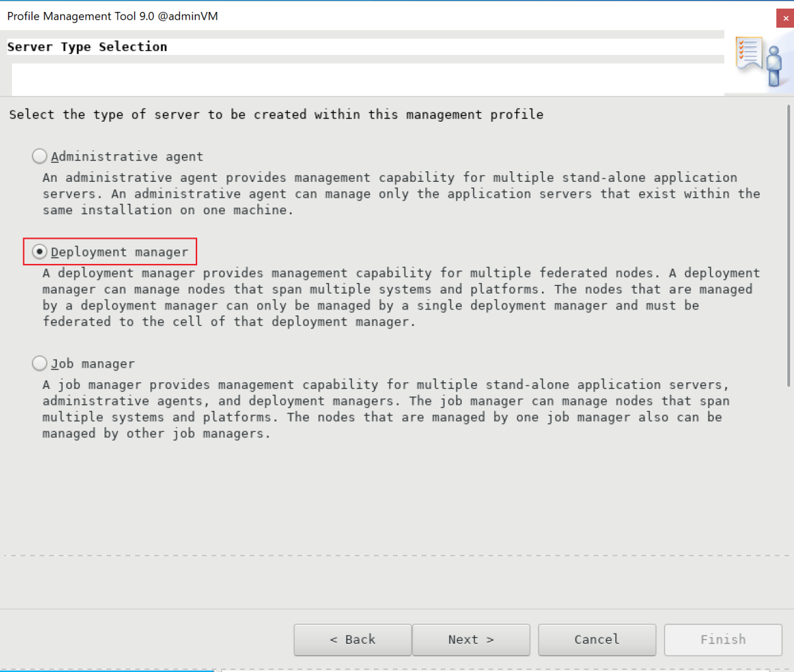Click the Profile Management Tool title bar
Screen dimensions: 794x672
[111, 16]
